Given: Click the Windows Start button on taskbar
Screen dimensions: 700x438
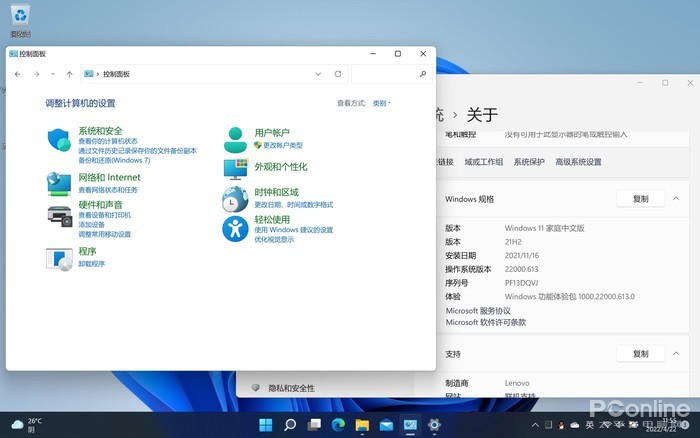Looking at the screenshot, I should coord(266,425).
